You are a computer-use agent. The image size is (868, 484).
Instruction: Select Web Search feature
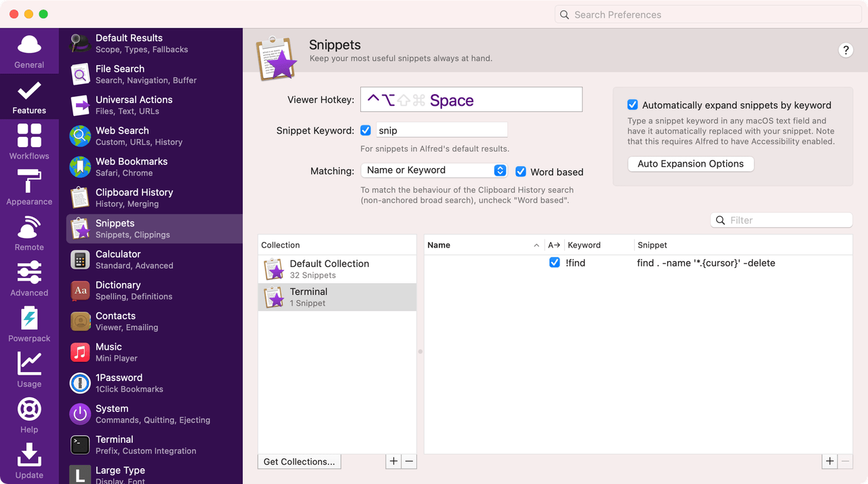point(155,136)
